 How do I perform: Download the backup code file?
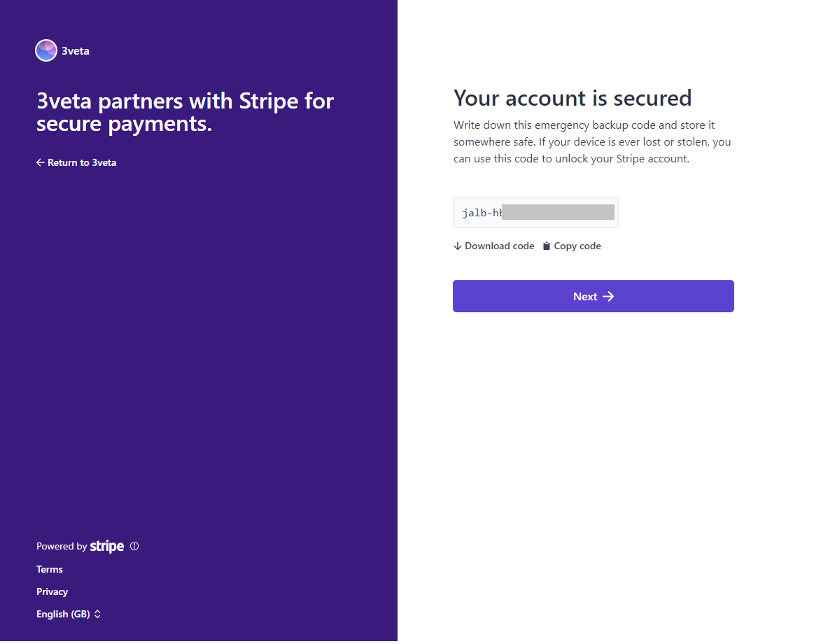[x=499, y=246]
